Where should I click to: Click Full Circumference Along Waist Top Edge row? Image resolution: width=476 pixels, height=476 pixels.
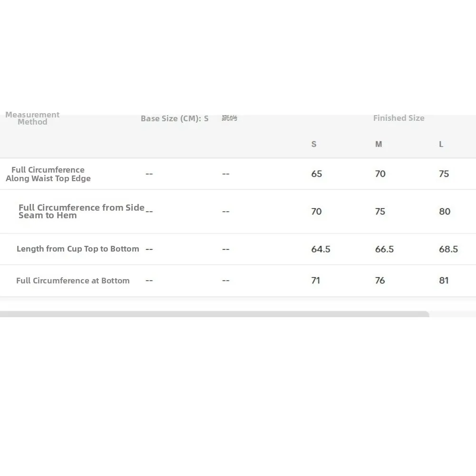(x=238, y=174)
